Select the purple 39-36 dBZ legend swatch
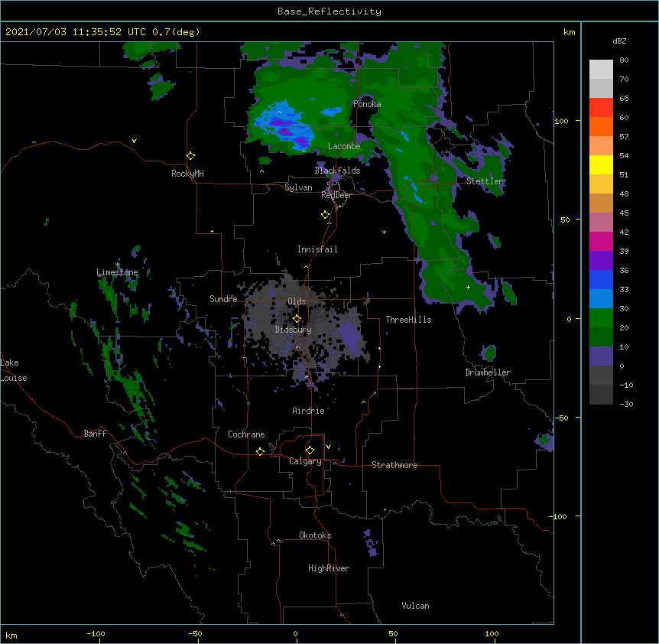 click(601, 261)
